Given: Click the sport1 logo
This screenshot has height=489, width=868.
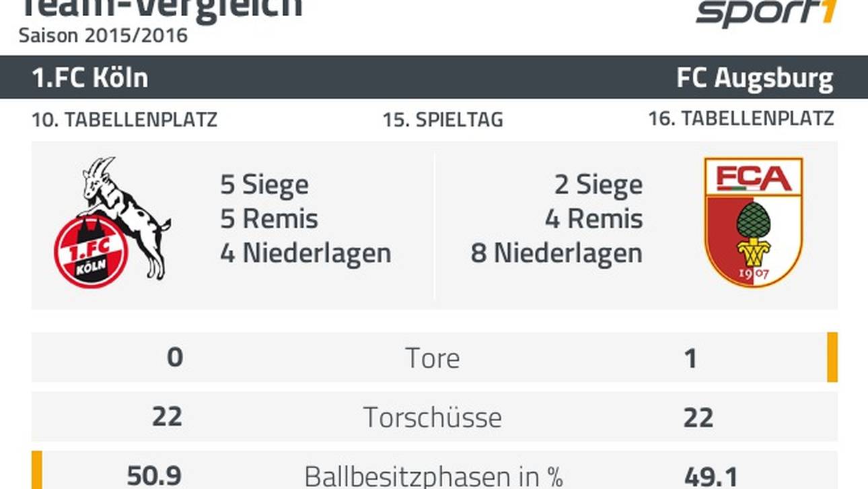Looking at the screenshot, I should click(767, 13).
